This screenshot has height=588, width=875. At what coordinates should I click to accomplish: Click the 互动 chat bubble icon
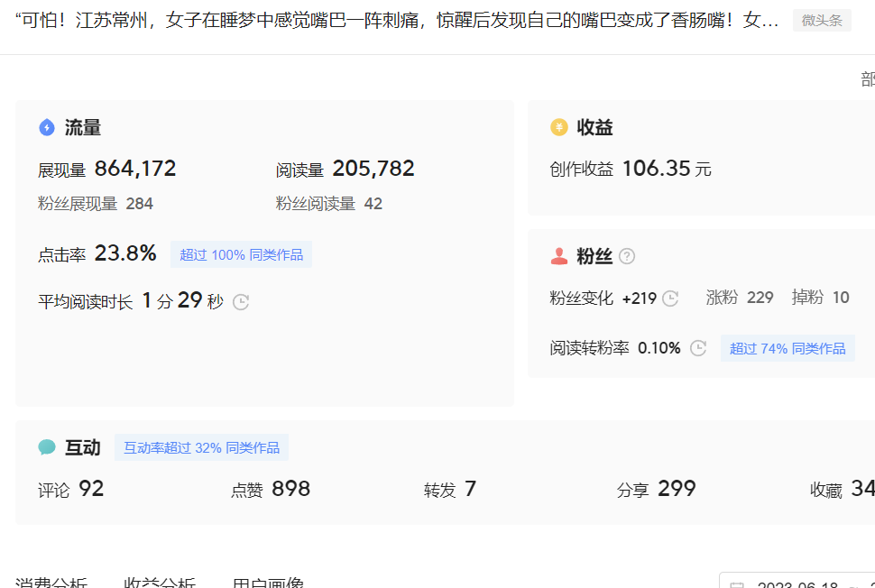coord(47,447)
